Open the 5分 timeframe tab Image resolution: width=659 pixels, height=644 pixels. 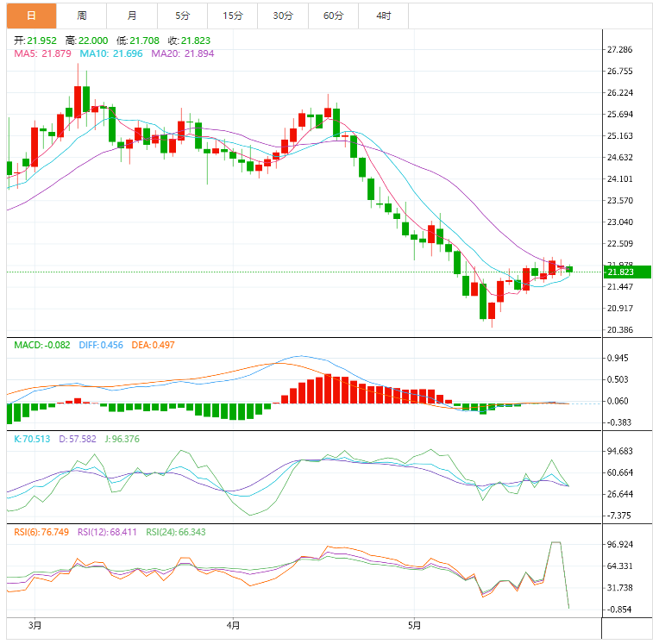(x=182, y=16)
